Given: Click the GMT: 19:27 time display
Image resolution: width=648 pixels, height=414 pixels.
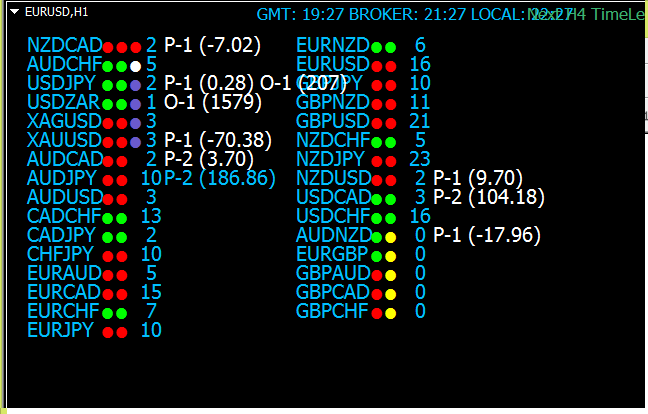Looking at the screenshot, I should click(300, 14).
